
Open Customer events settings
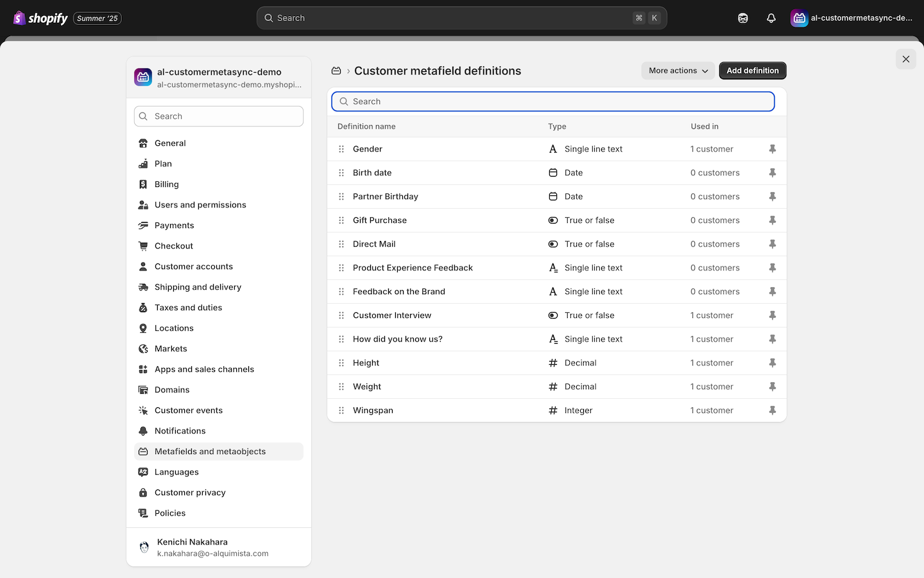[219, 410]
